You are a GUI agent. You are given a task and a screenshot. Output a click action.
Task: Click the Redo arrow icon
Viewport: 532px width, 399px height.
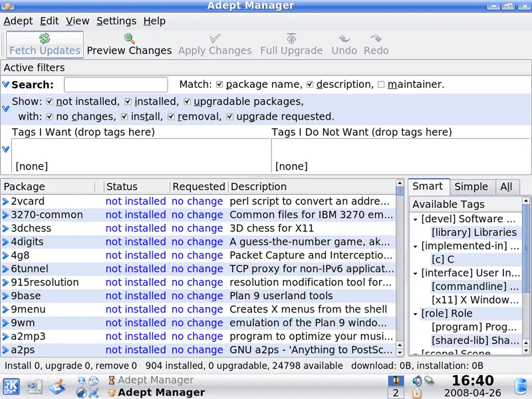point(376,39)
